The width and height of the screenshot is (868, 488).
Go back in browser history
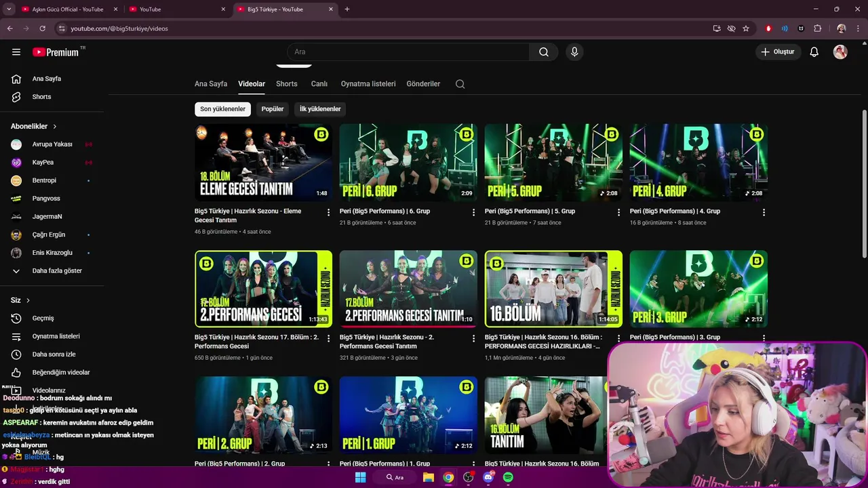click(9, 28)
